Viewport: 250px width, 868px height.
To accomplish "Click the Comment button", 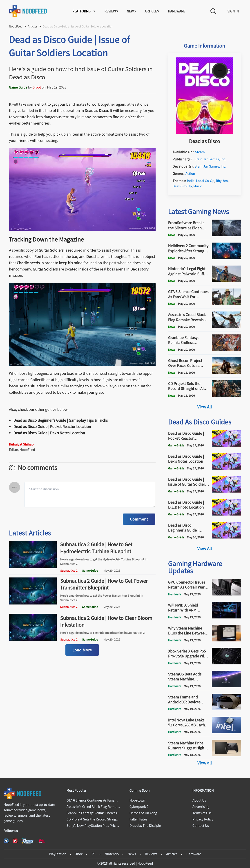I will [x=139, y=519].
